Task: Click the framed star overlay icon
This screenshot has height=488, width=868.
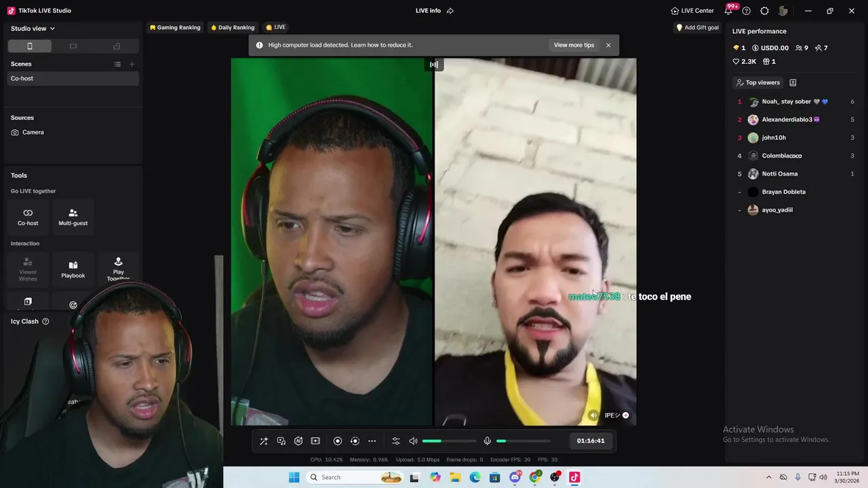Action: point(315,441)
